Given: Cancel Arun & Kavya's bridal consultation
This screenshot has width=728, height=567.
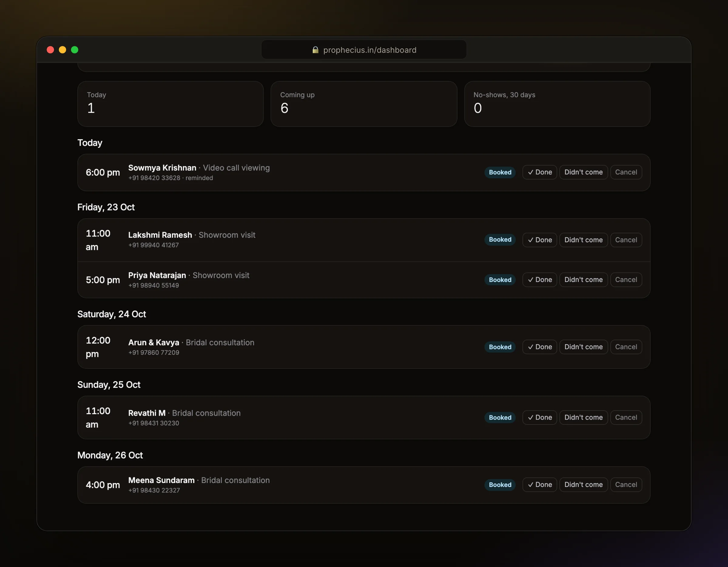Looking at the screenshot, I should click(626, 347).
